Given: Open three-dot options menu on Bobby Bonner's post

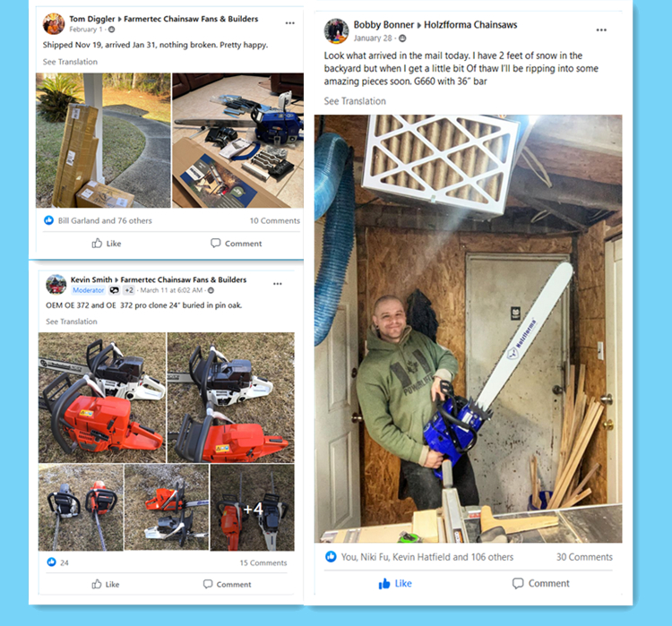Looking at the screenshot, I should tap(601, 30).
